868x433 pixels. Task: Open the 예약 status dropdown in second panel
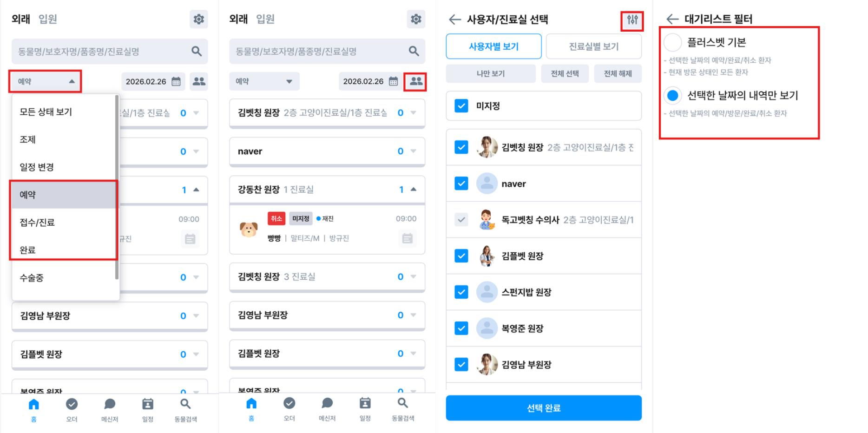coord(264,81)
